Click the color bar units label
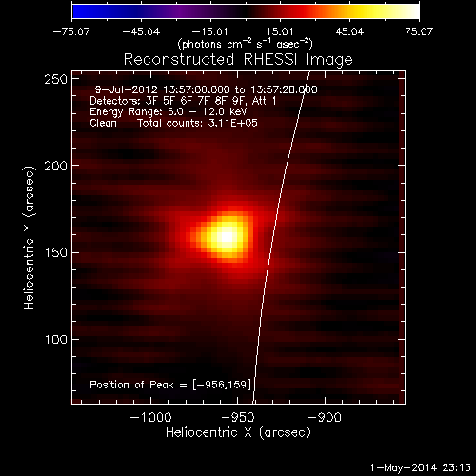The height and width of the screenshot is (476, 476). click(x=245, y=44)
